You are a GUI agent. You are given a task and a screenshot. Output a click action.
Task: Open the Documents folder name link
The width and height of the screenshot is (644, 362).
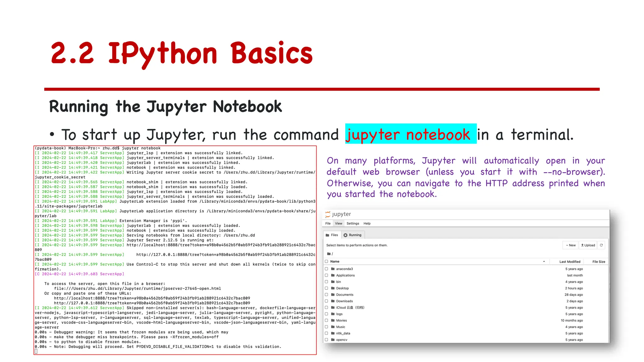click(345, 294)
